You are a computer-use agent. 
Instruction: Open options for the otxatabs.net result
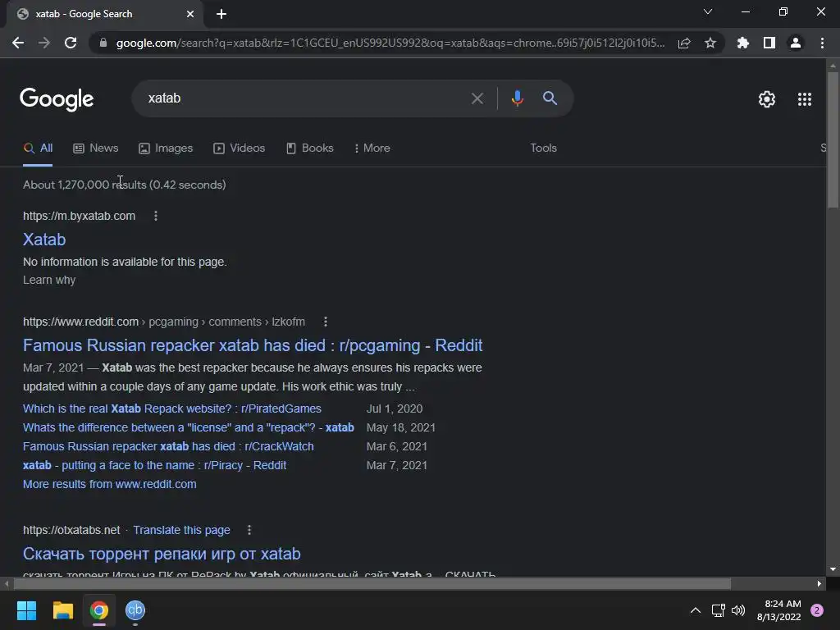(x=249, y=531)
